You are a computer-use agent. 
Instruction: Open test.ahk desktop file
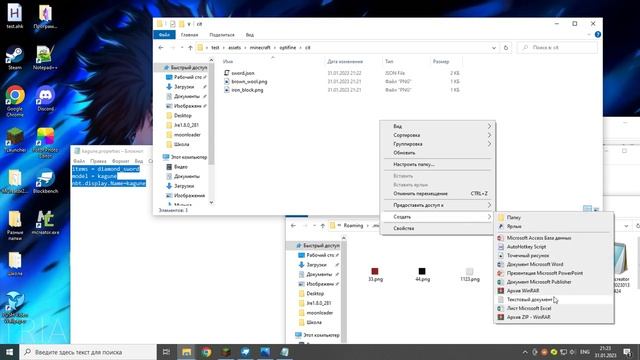coord(15,16)
